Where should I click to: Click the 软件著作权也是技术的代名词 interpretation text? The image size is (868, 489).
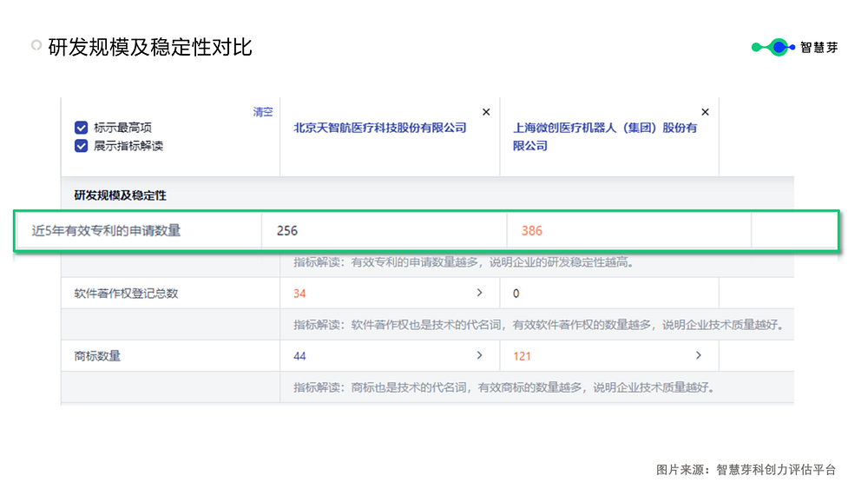coord(539,325)
